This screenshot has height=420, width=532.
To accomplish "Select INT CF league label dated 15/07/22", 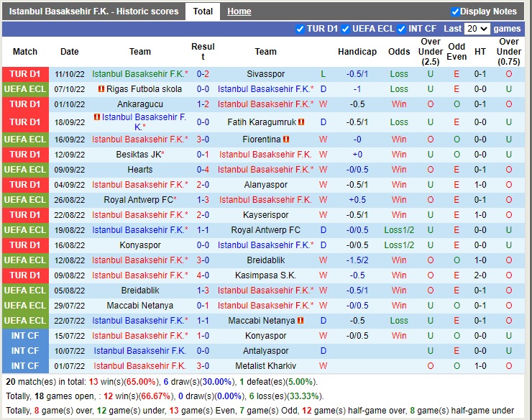I will click(x=25, y=335).
